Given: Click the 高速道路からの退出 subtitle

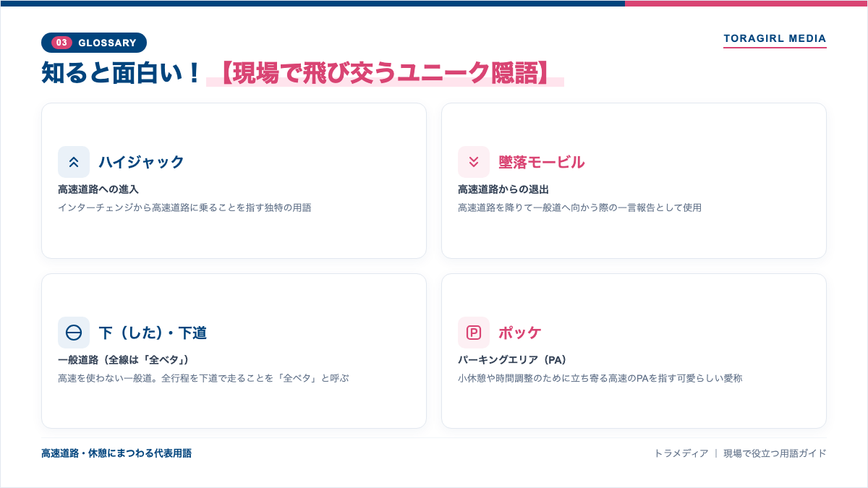Looking at the screenshot, I should click(x=503, y=189).
